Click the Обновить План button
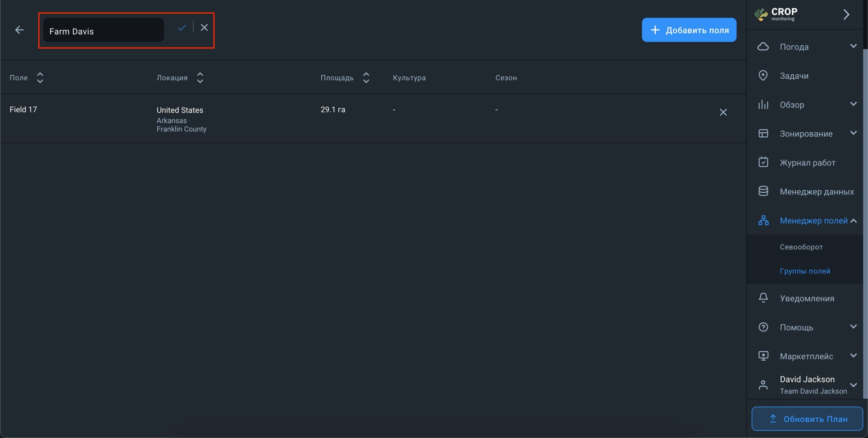 pyautogui.click(x=807, y=419)
